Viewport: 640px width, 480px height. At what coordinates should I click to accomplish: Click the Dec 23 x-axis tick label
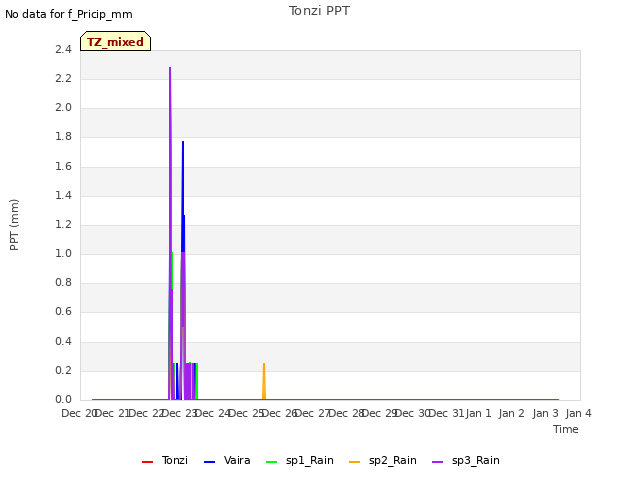pos(180,413)
